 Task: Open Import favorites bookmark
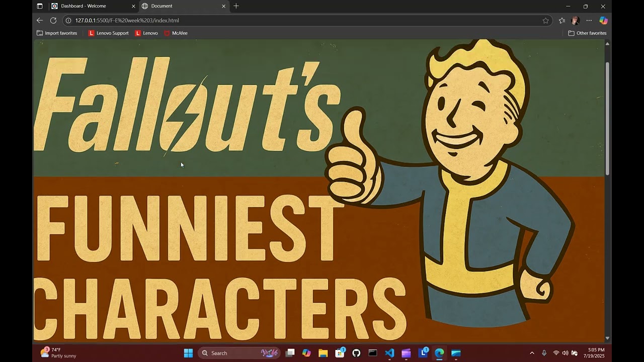click(57, 33)
